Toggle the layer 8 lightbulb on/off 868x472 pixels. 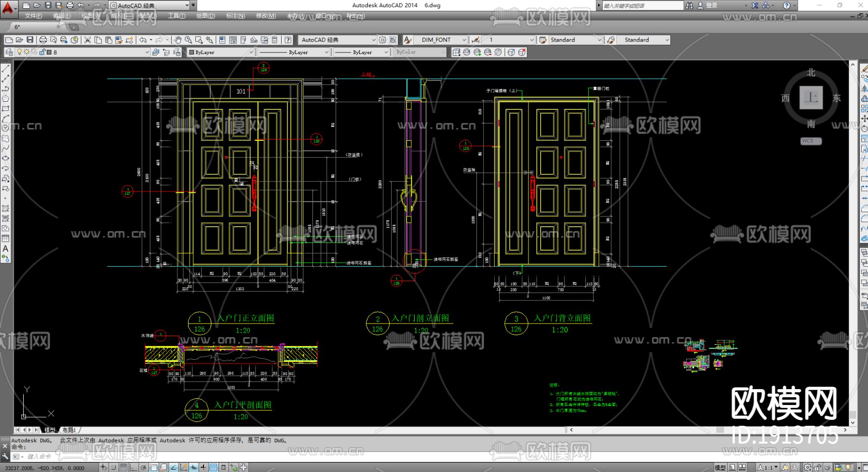click(x=19, y=52)
